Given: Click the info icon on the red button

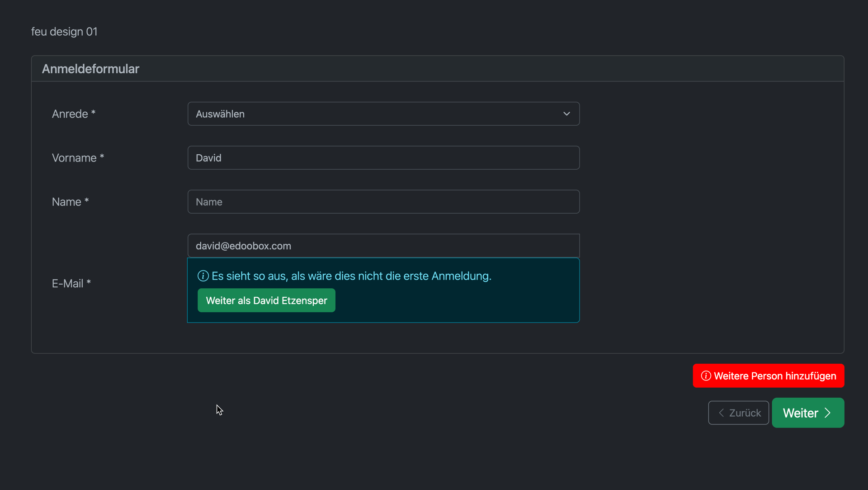Looking at the screenshot, I should click(x=706, y=376).
